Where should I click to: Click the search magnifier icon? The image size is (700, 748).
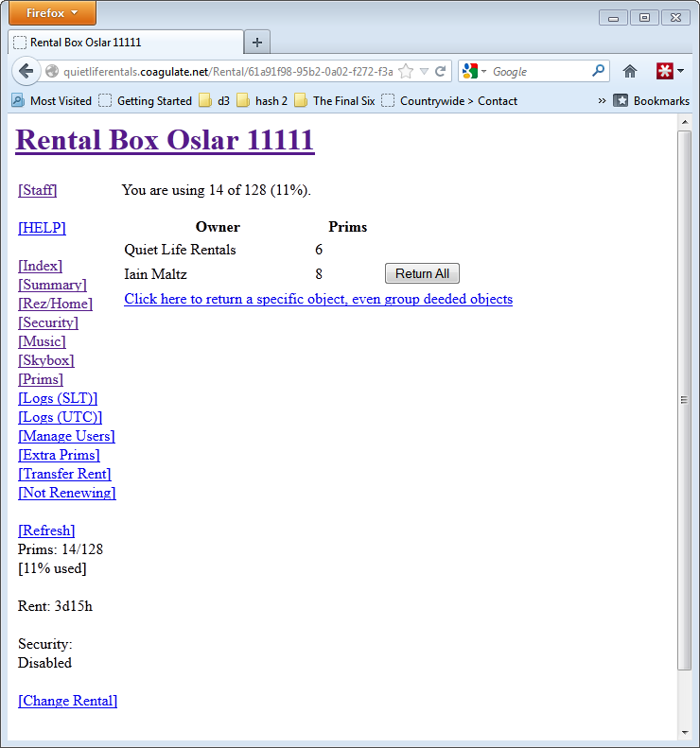point(598,71)
